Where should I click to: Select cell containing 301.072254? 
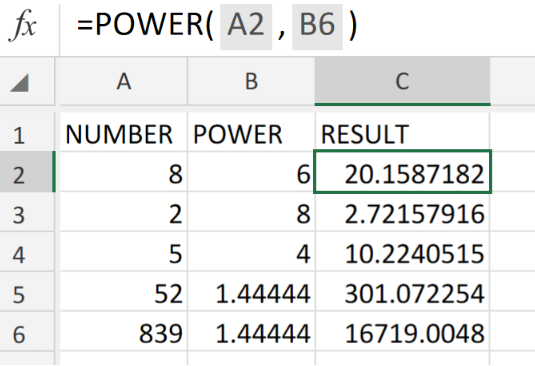pos(403,292)
